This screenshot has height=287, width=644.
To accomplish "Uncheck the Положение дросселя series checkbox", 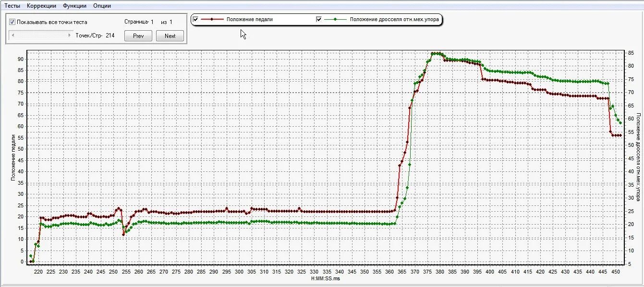I will [319, 19].
